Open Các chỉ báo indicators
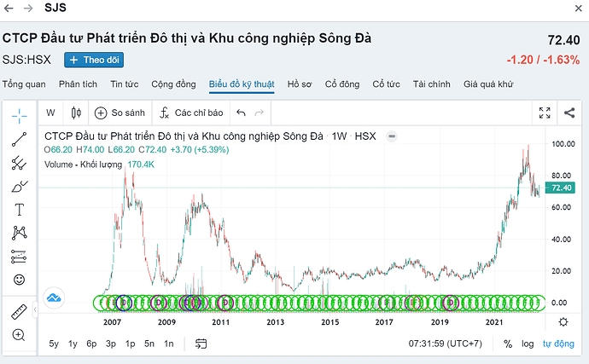 (x=190, y=113)
